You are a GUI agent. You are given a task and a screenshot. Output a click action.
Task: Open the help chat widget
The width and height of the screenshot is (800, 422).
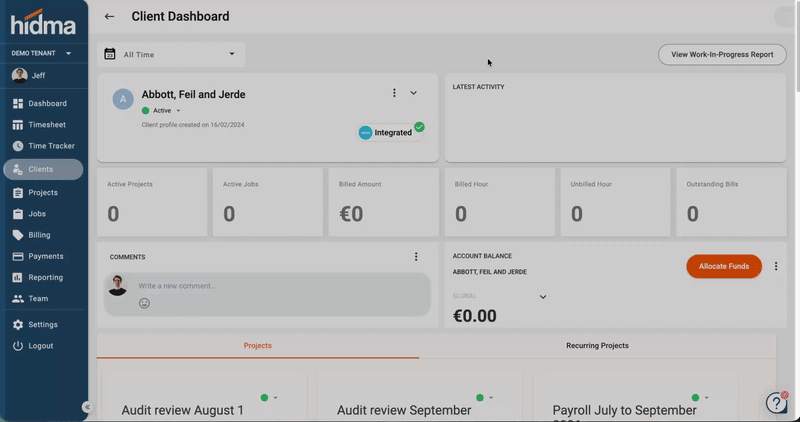[x=777, y=402]
